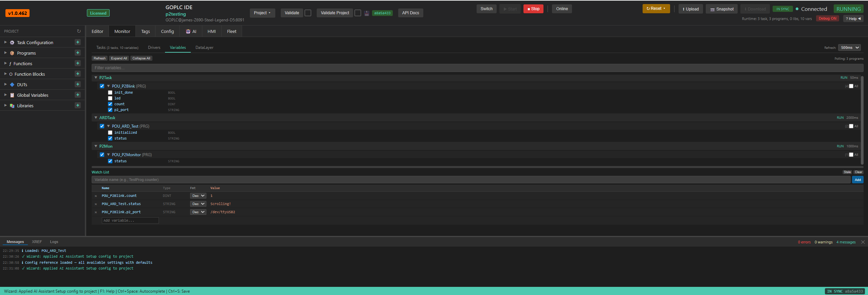The image size is (868, 295).
Task: Click the Global Variables icon
Action: (x=12, y=95)
